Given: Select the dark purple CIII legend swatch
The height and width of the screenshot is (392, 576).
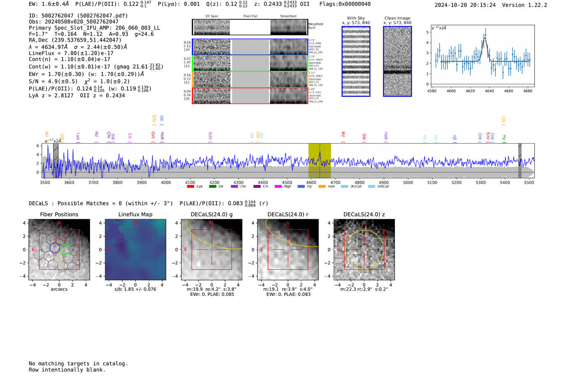Looking at the screenshot, I should click(257, 186).
